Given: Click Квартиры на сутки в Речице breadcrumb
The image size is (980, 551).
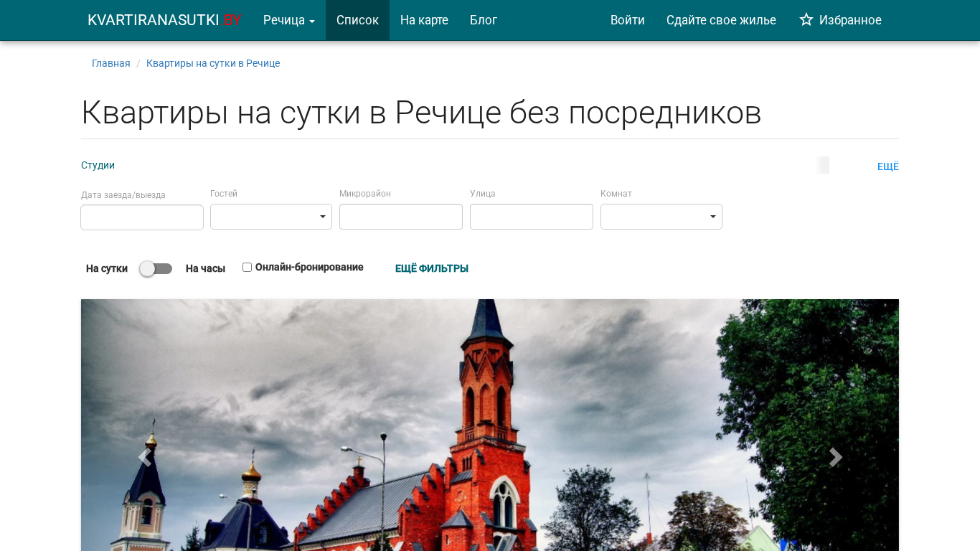Looking at the screenshot, I should click(x=213, y=63).
